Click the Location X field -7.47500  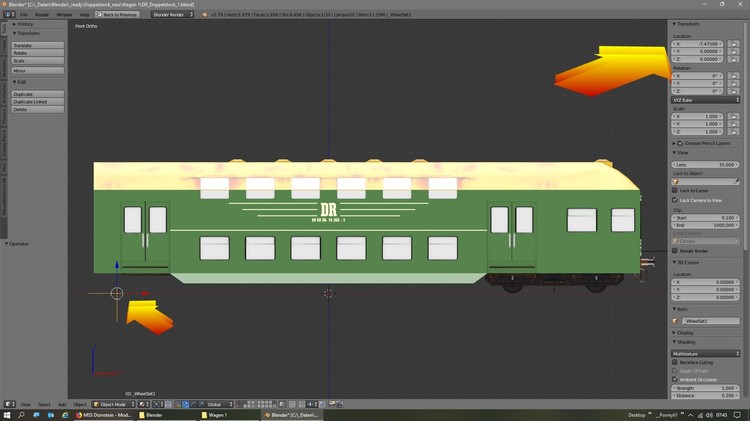(x=697, y=44)
